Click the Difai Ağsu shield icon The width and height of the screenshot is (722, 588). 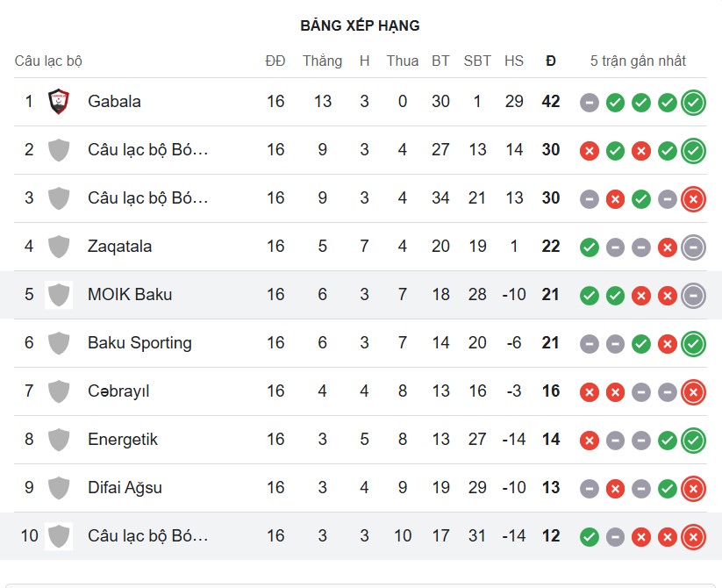[x=59, y=488]
